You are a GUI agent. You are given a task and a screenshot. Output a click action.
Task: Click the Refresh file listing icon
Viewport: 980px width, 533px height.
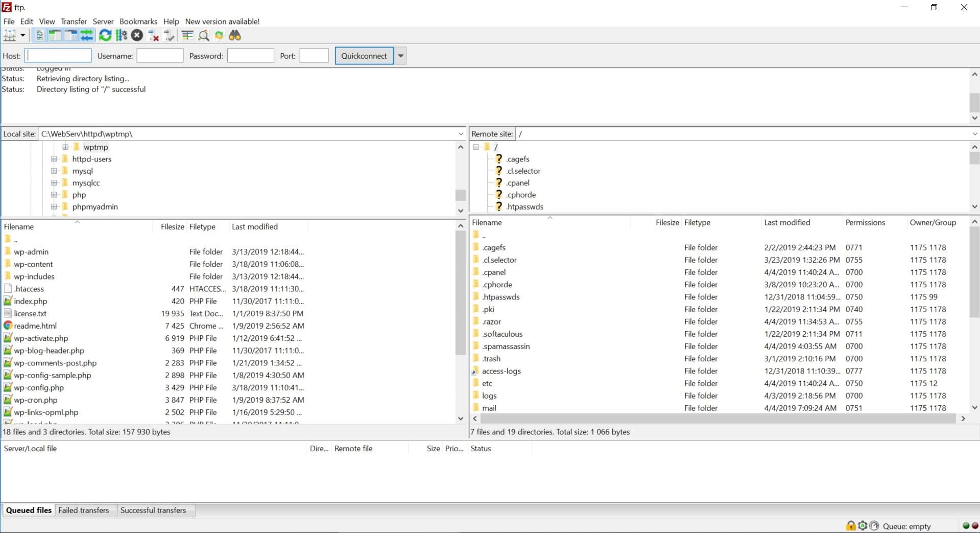105,35
